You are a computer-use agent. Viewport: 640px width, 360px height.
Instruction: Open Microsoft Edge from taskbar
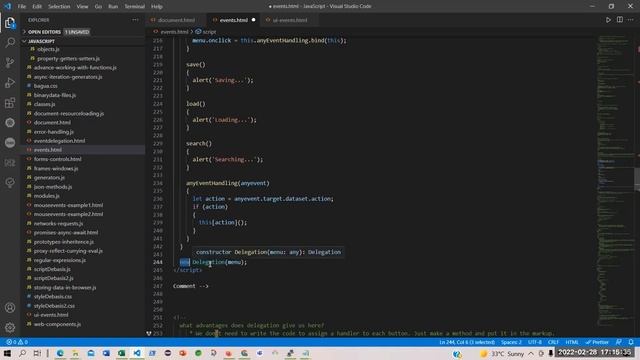[x=60, y=353]
